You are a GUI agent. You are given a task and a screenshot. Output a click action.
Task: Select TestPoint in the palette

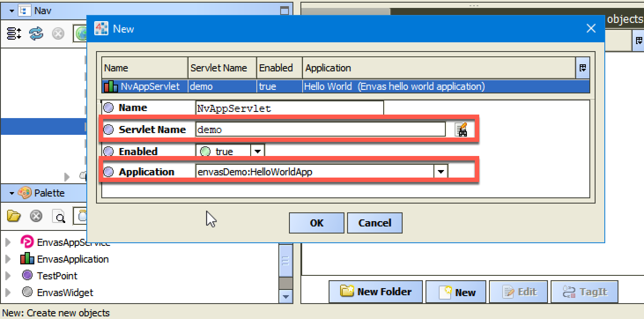57,276
